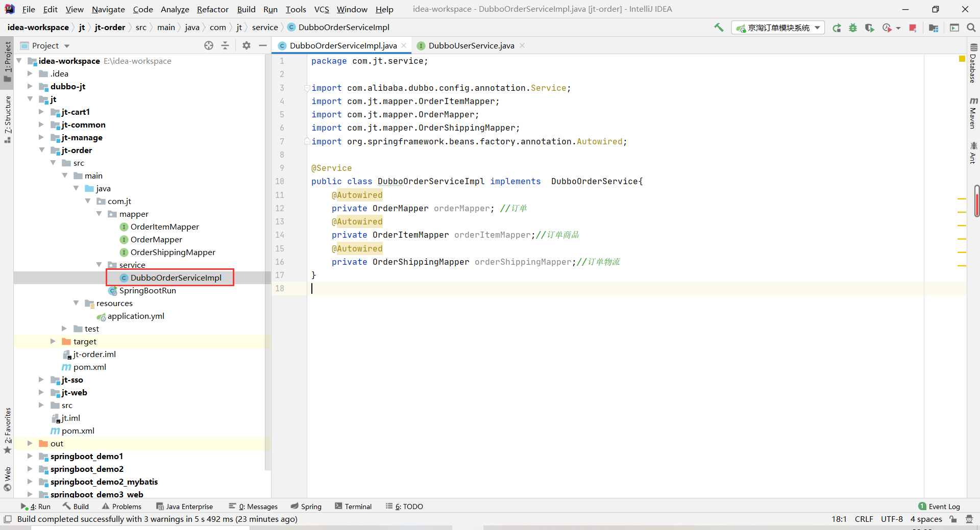Image resolution: width=980 pixels, height=530 pixels.
Task: Click the 18:1 cursor position widget
Action: [x=839, y=519]
